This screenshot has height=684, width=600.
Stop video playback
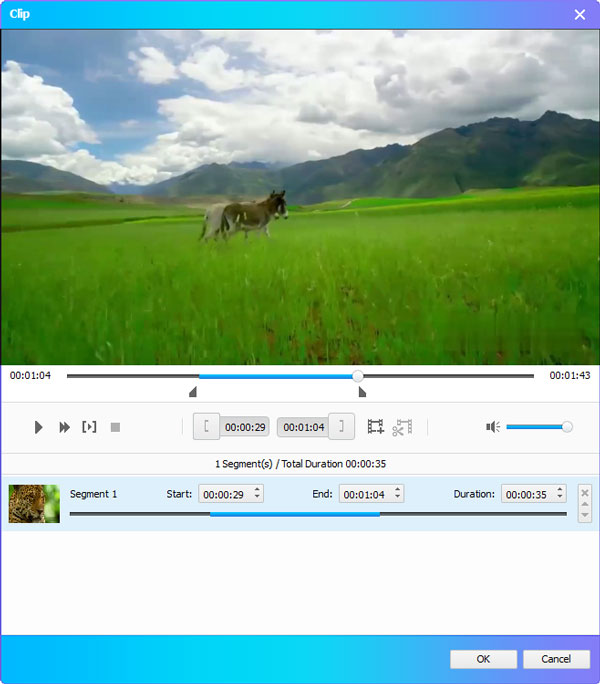coord(115,427)
